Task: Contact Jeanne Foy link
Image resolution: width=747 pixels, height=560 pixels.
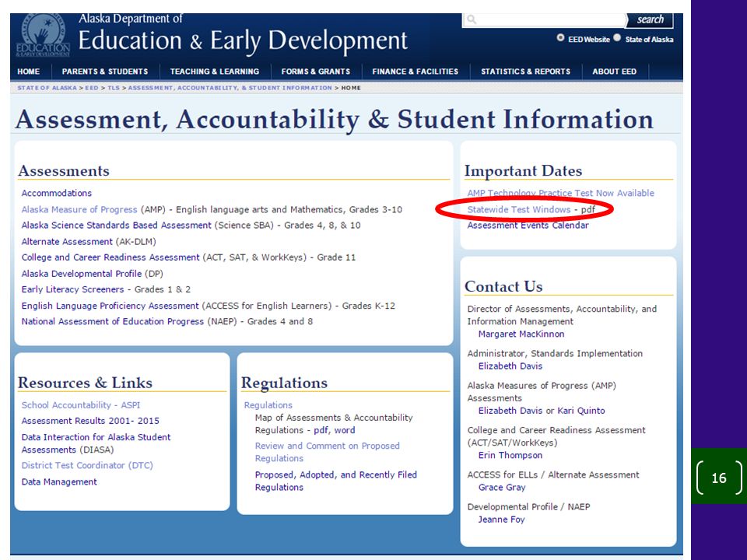Action: [x=502, y=519]
